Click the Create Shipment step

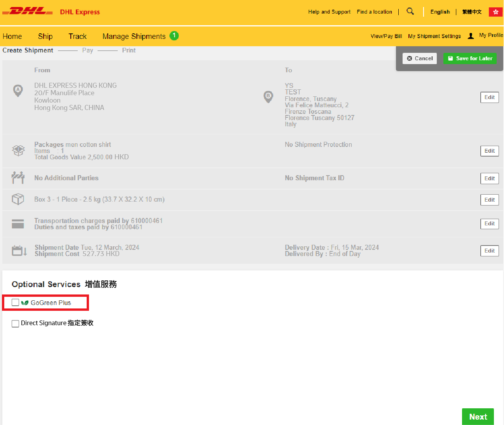click(28, 51)
